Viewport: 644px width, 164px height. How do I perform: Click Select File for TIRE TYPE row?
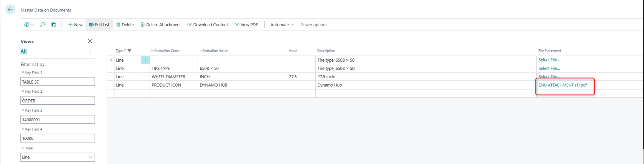[x=549, y=69]
